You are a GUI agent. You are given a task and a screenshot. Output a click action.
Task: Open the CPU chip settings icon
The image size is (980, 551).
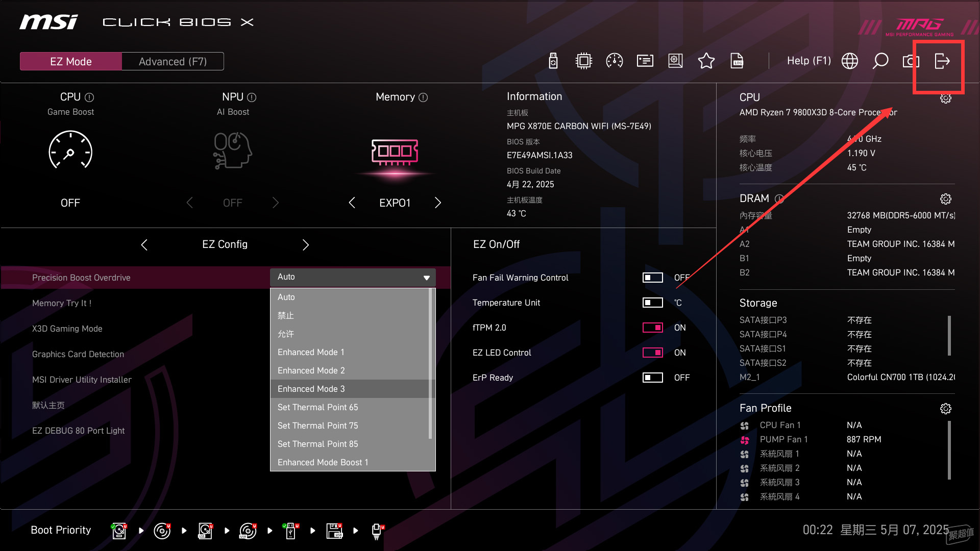pos(583,61)
